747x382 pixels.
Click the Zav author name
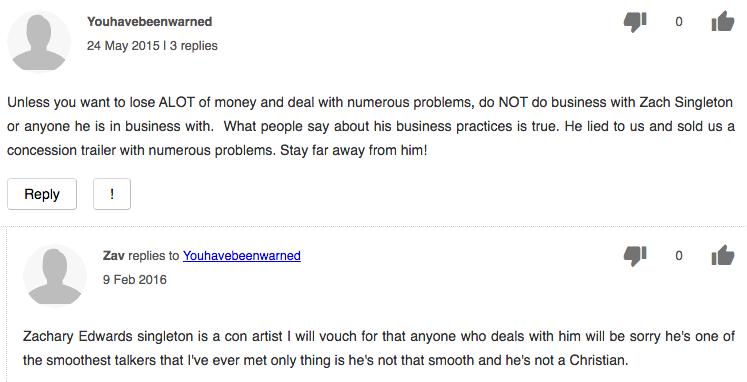[113, 256]
